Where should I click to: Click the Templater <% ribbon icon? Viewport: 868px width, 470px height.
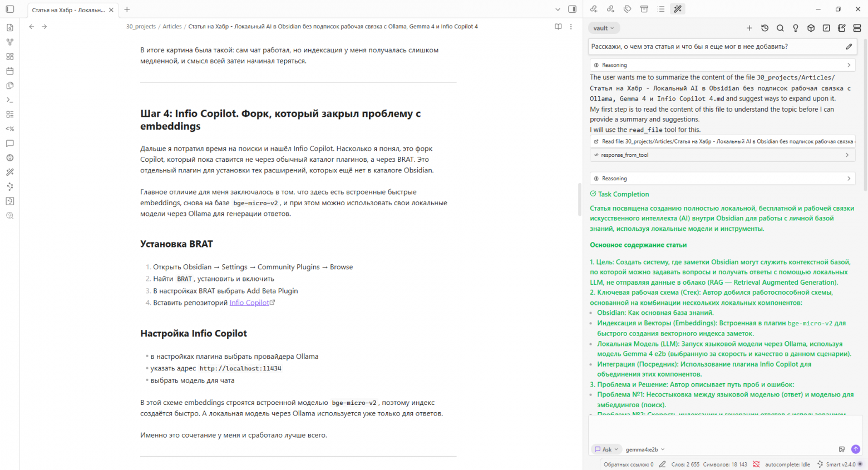point(10,129)
